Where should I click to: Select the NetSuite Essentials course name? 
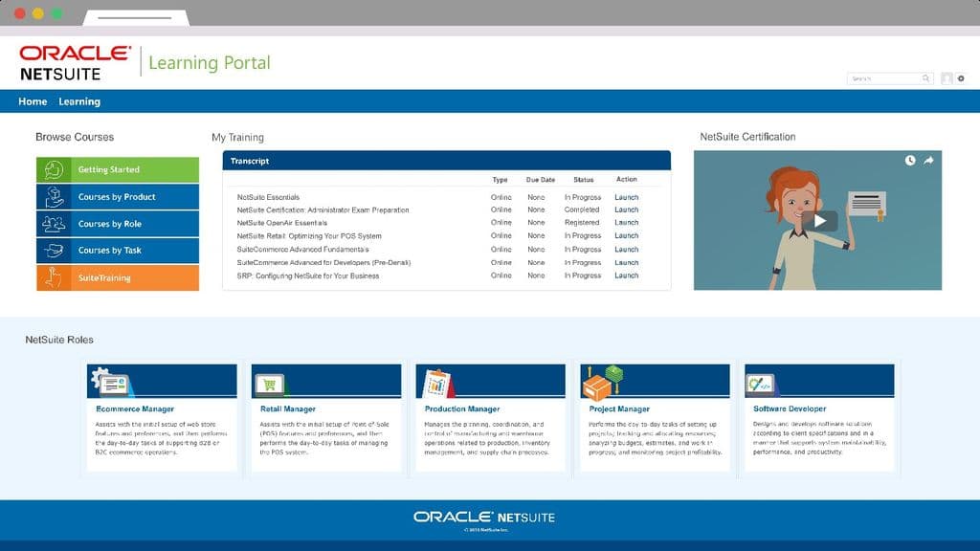pyautogui.click(x=268, y=197)
